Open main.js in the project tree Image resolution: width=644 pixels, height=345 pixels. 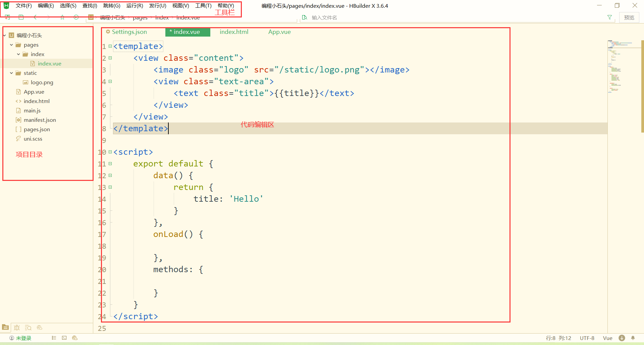[32, 110]
